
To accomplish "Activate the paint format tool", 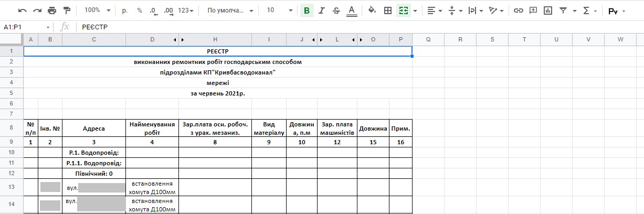I will coord(67,10).
